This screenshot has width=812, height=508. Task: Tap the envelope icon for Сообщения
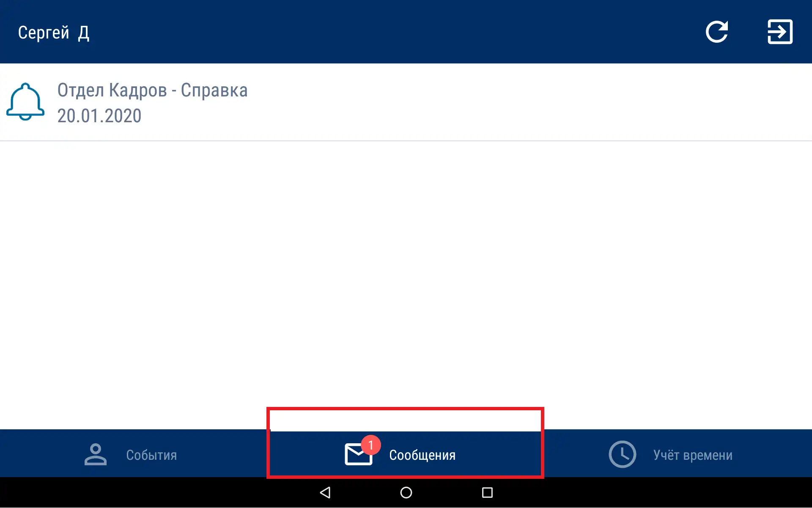357,455
